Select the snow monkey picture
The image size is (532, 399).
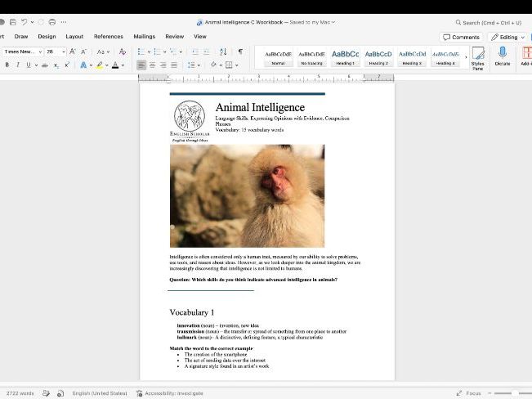pyautogui.click(x=247, y=196)
